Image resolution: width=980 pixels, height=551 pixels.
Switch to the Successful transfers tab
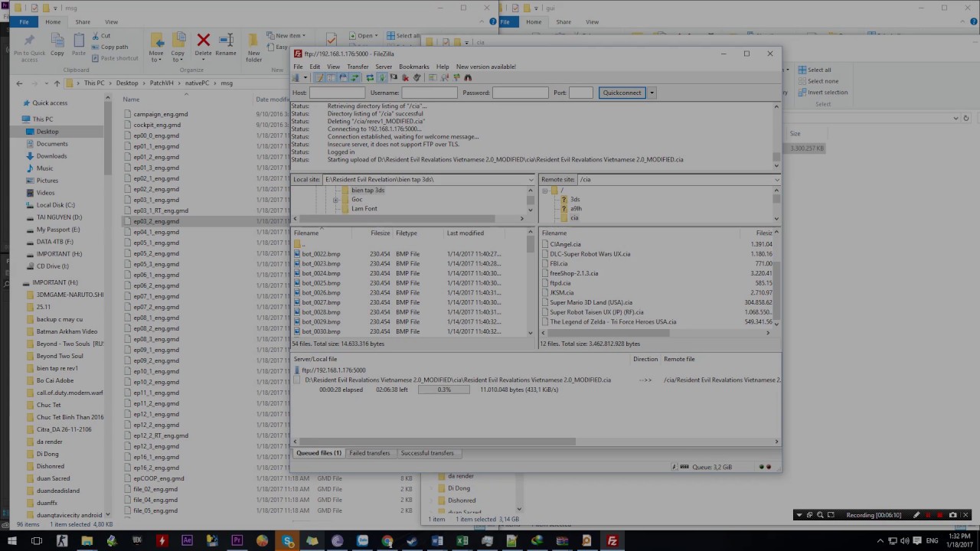(427, 453)
